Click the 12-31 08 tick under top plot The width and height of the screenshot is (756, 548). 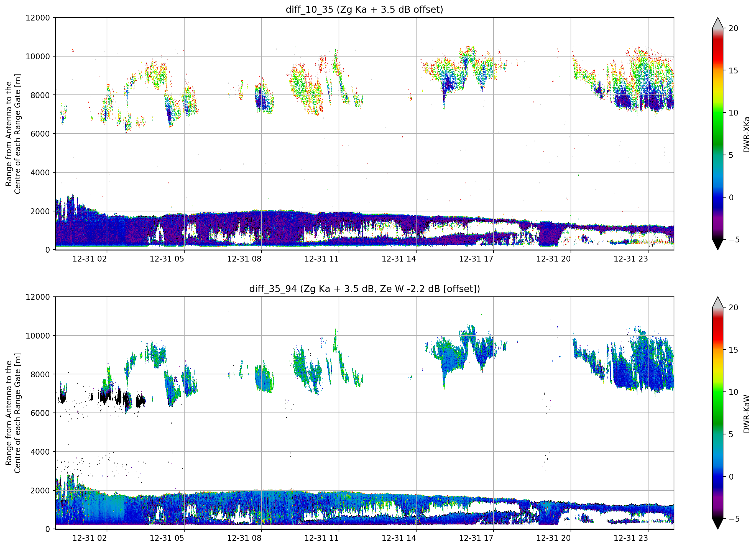point(244,259)
